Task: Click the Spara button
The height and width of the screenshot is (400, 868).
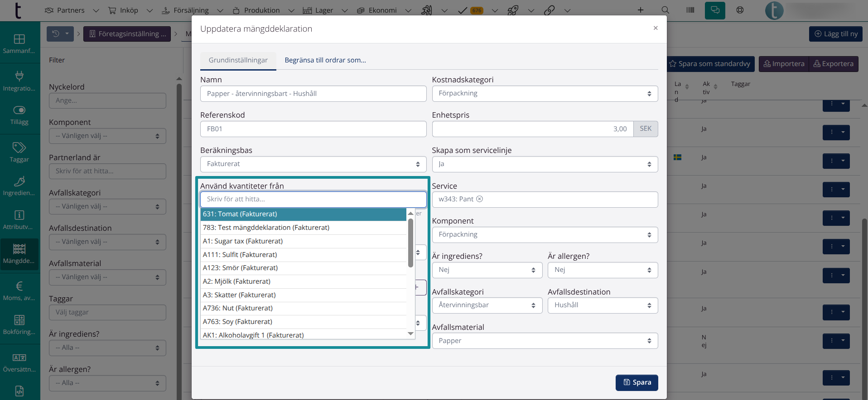Action: (x=637, y=383)
